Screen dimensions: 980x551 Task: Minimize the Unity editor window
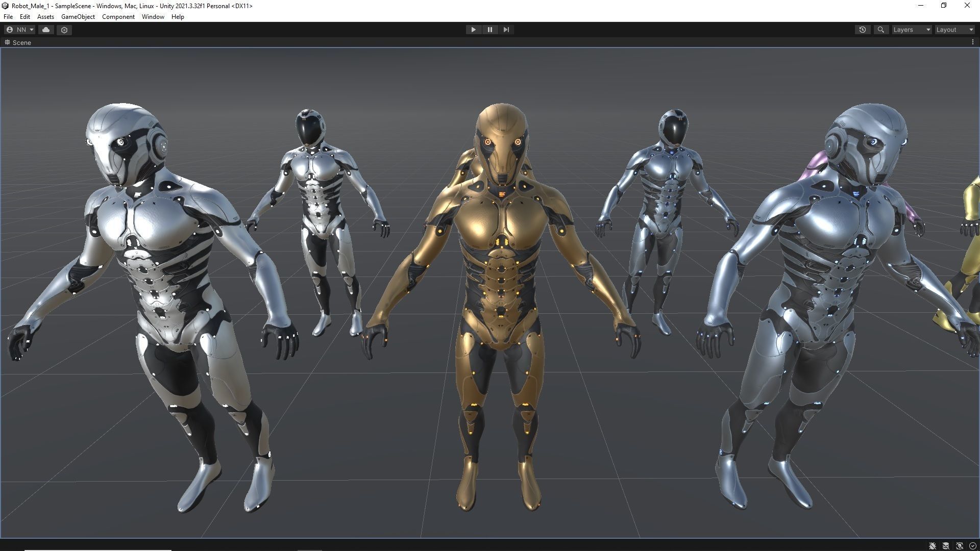921,6
